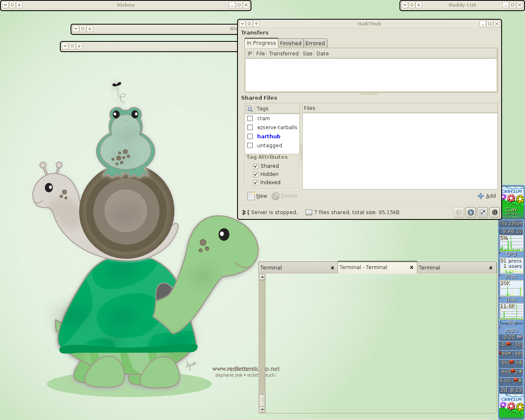Open HaRTHub settings via the gear icon
This screenshot has width=525, height=420.
click(x=495, y=212)
